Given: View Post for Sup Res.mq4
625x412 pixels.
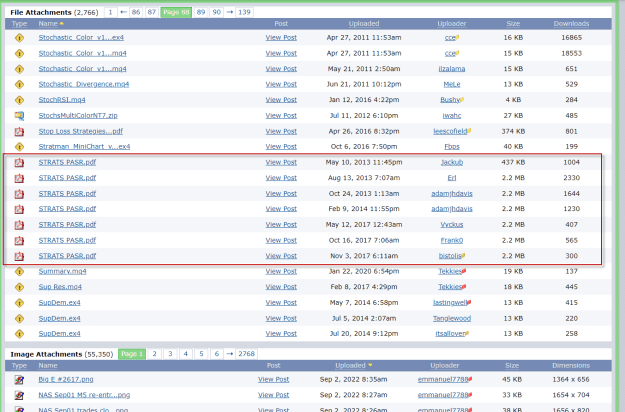Looking at the screenshot, I should point(281,287).
